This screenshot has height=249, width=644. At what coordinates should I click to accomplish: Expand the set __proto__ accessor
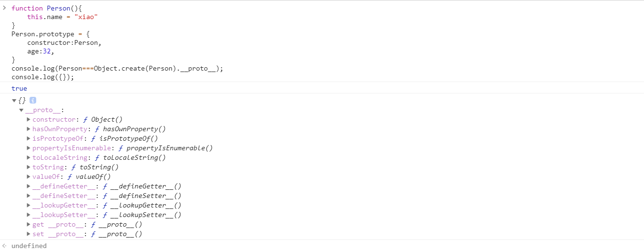[29, 234]
